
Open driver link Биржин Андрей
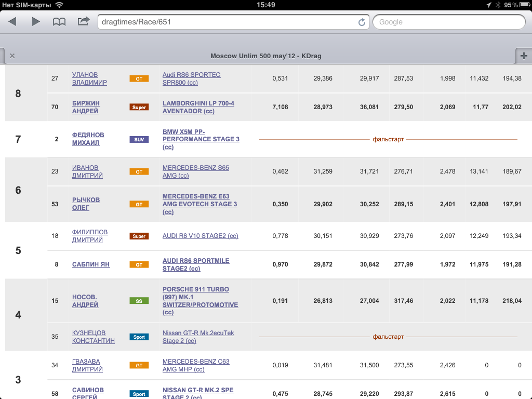coord(86,107)
